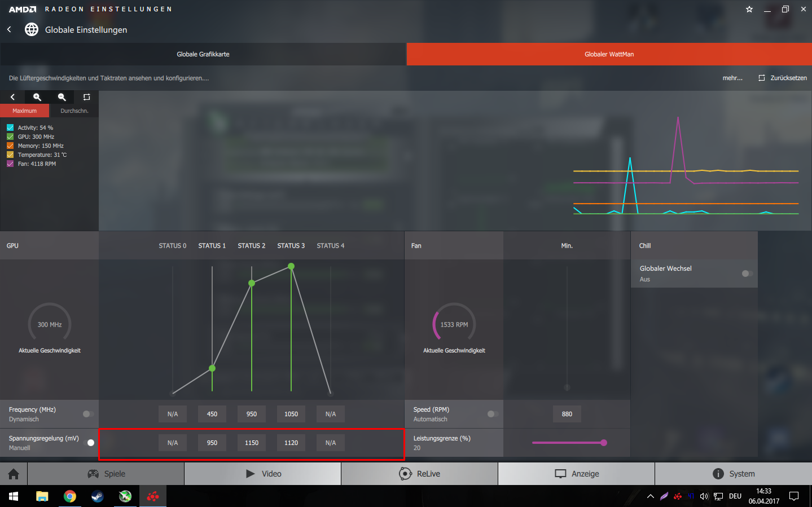Toggle the Temperature checkbox
Screen dimensions: 812x507
(10, 155)
